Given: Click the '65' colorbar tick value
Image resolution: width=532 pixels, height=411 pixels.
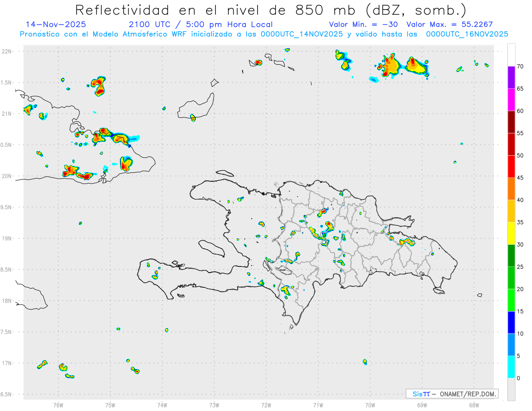Looking at the screenshot, I should [520, 89].
